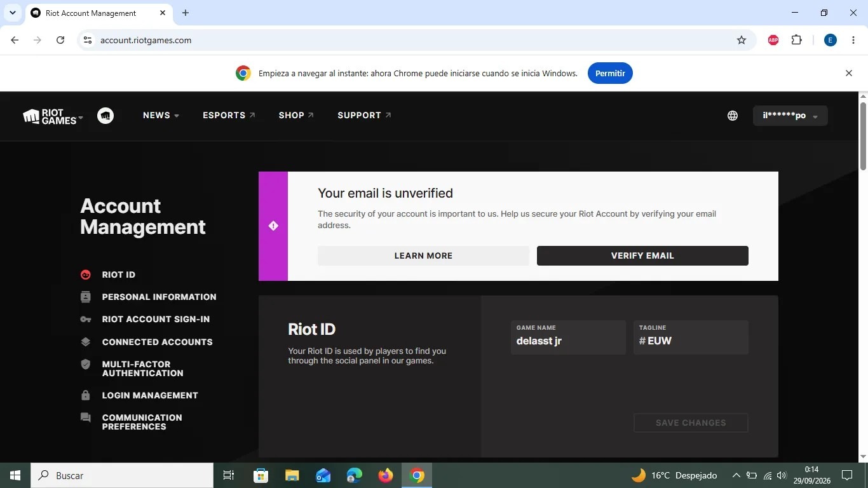Screen dimensions: 868x488
Task: Open Multi-Factor Authentication settings
Action: pyautogui.click(x=142, y=369)
